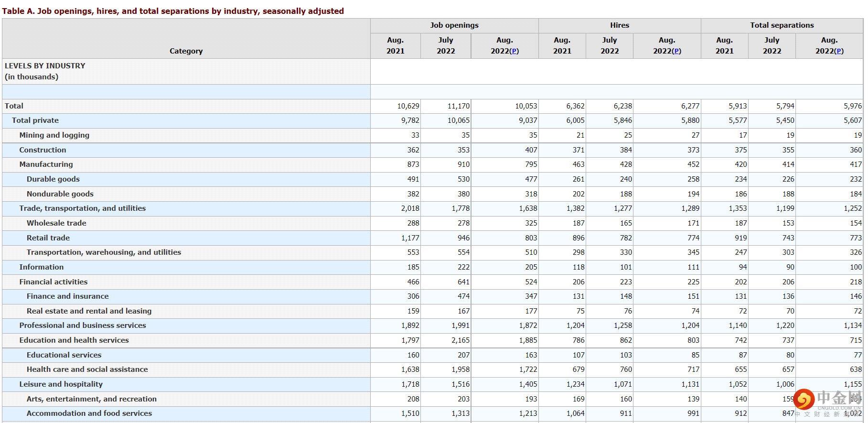Image resolution: width=868 pixels, height=423 pixels.
Task: Select 'Education and health services' row label
Action: click(74, 340)
